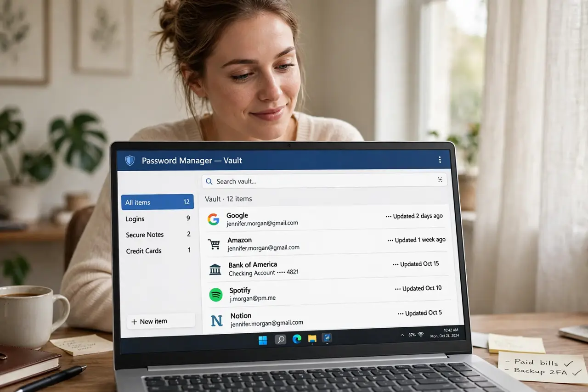Open more options dots on the Amazon row
Image resolution: width=588 pixels, height=392 pixels.
[x=390, y=240]
